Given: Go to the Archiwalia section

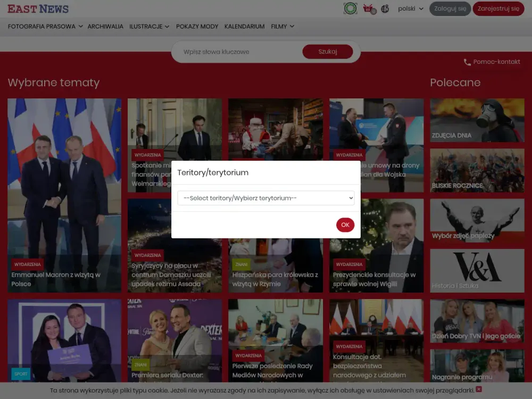Looking at the screenshot, I should (x=105, y=26).
